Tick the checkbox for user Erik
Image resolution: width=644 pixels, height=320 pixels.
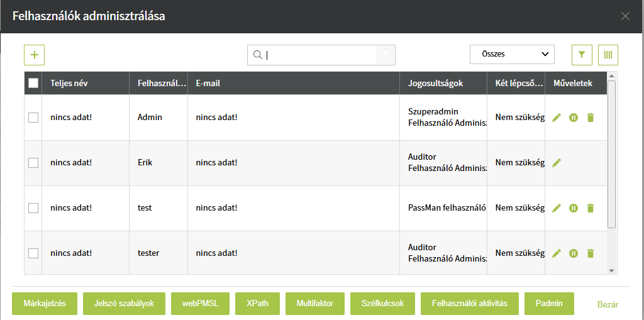[x=33, y=163]
